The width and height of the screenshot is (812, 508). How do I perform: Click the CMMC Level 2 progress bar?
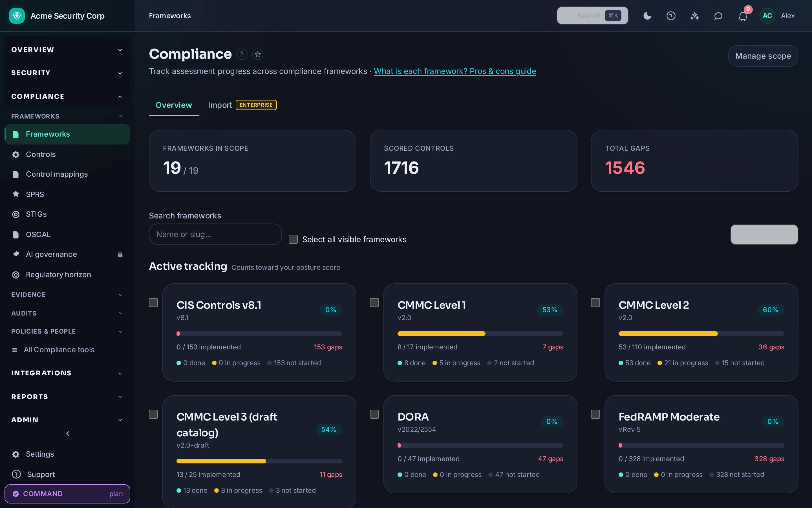[701, 334]
